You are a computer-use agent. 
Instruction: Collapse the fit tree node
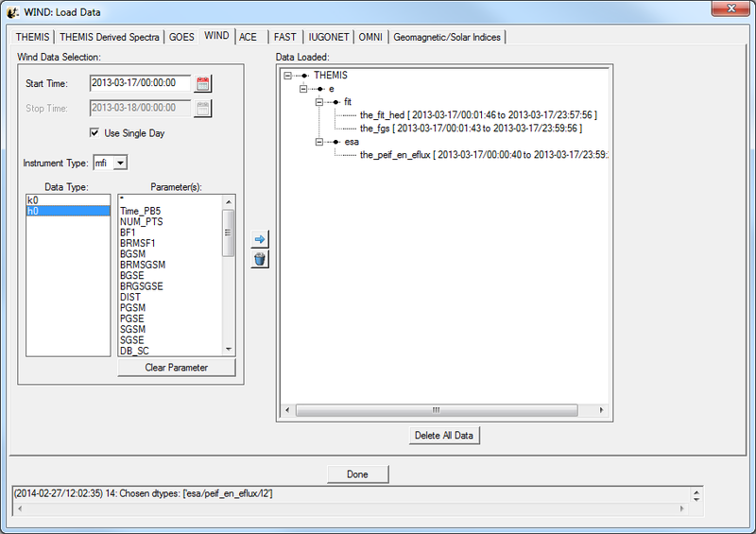tap(319, 101)
